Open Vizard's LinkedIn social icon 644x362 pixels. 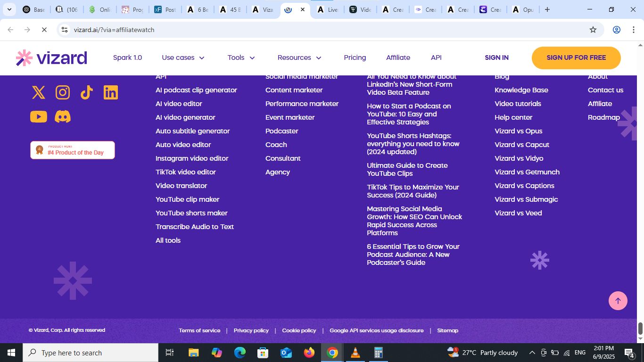pyautogui.click(x=111, y=92)
